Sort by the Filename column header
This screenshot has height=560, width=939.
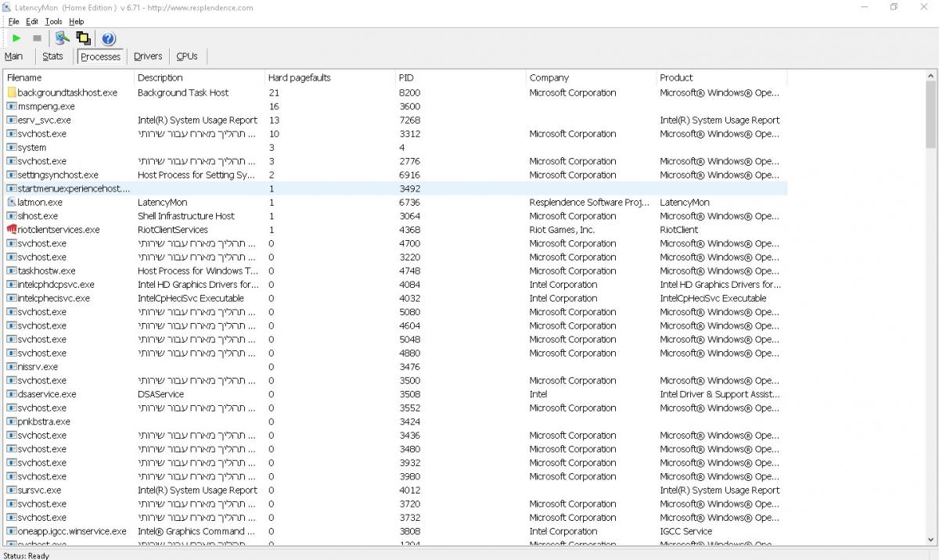69,77
